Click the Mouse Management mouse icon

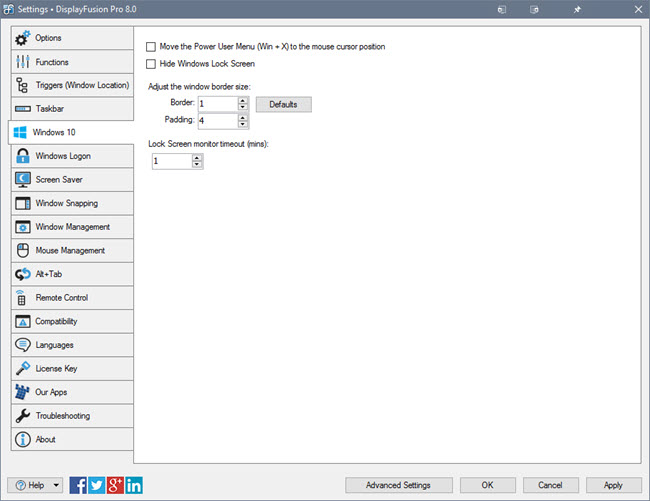[23, 250]
